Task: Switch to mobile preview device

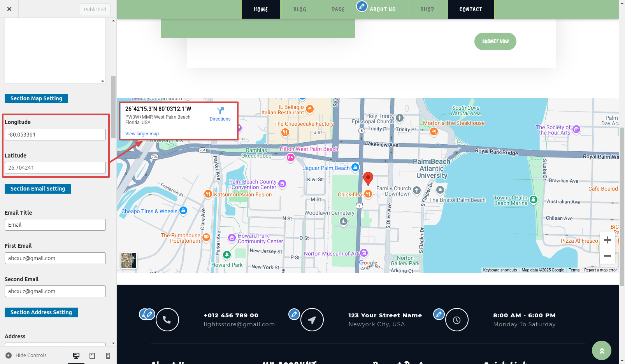Action: point(108,355)
